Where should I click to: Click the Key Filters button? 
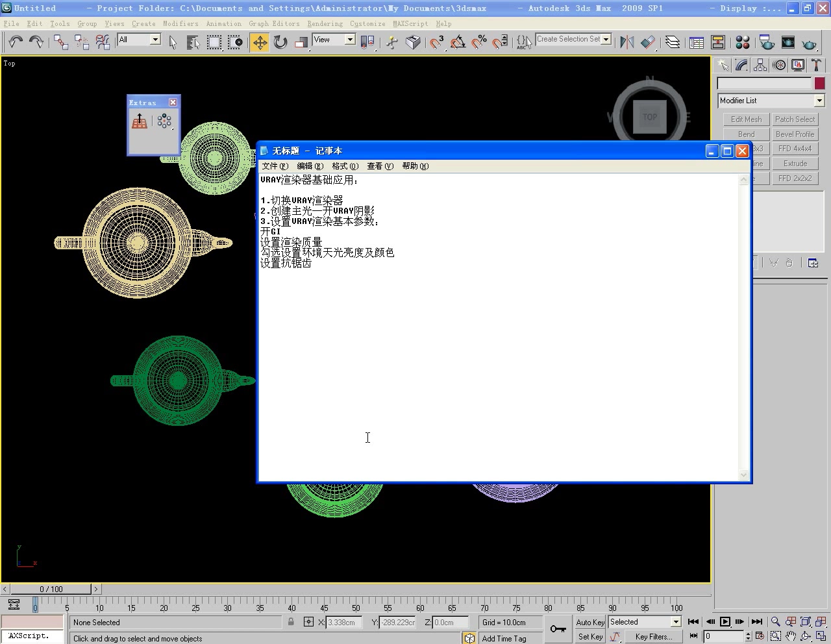tap(654, 636)
